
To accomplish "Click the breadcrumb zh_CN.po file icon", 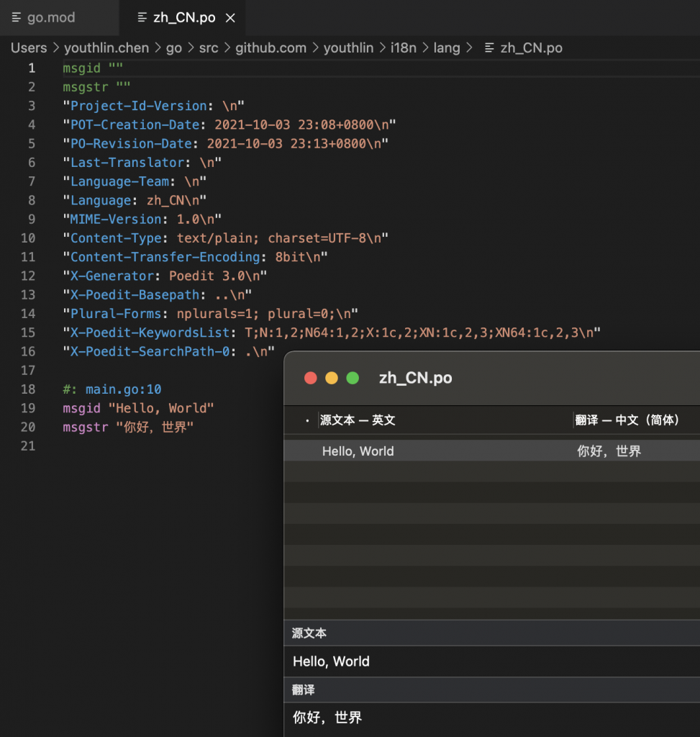I will [x=489, y=48].
